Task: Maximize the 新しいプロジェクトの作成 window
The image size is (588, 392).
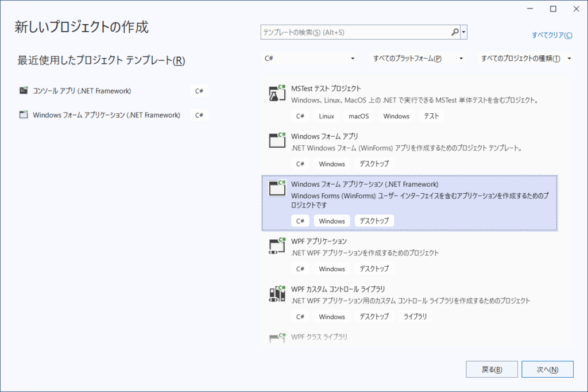Action: point(553,9)
